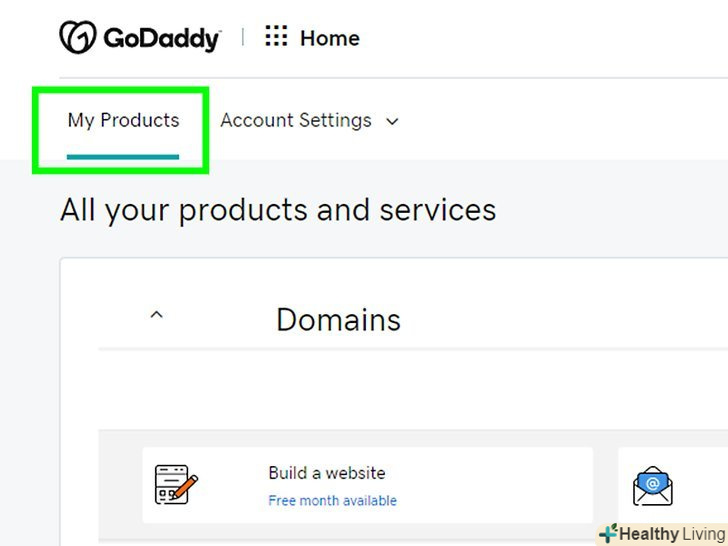Screen dimensions: 728x546
Task: Open the email envelope icon
Action: [652, 486]
